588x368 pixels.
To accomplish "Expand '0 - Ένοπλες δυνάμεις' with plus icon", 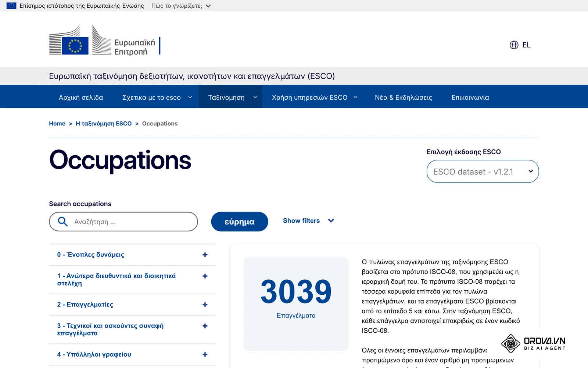I will (x=205, y=255).
